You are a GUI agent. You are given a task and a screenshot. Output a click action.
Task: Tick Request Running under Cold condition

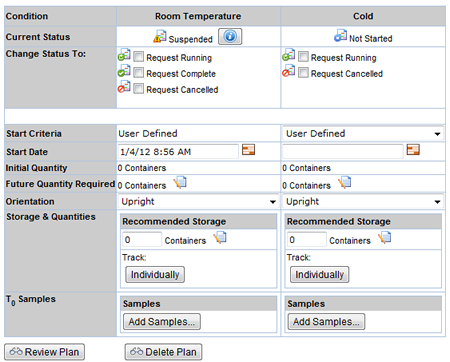click(x=303, y=57)
